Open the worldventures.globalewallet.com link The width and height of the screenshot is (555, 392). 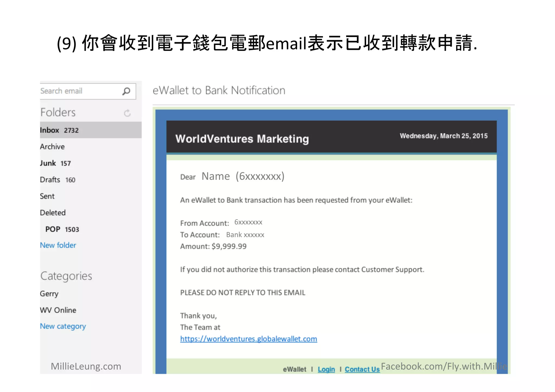(249, 339)
